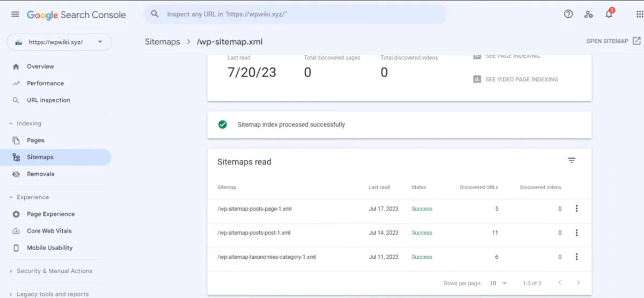Click the Removals crossed-eye icon
The width and height of the screenshot is (644, 298).
16,174
